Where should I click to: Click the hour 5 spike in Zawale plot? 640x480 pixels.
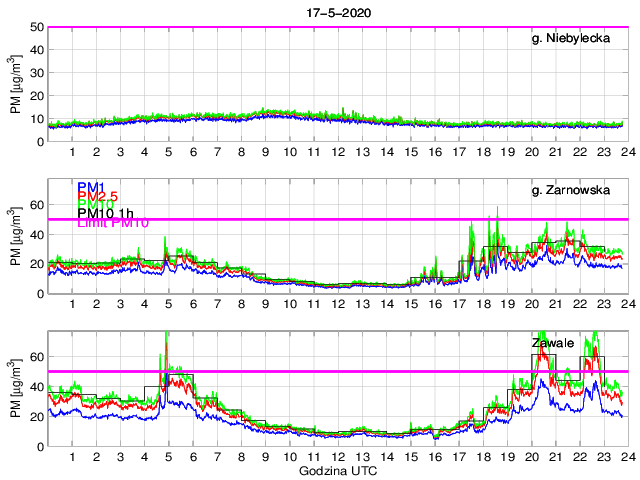pos(166,345)
